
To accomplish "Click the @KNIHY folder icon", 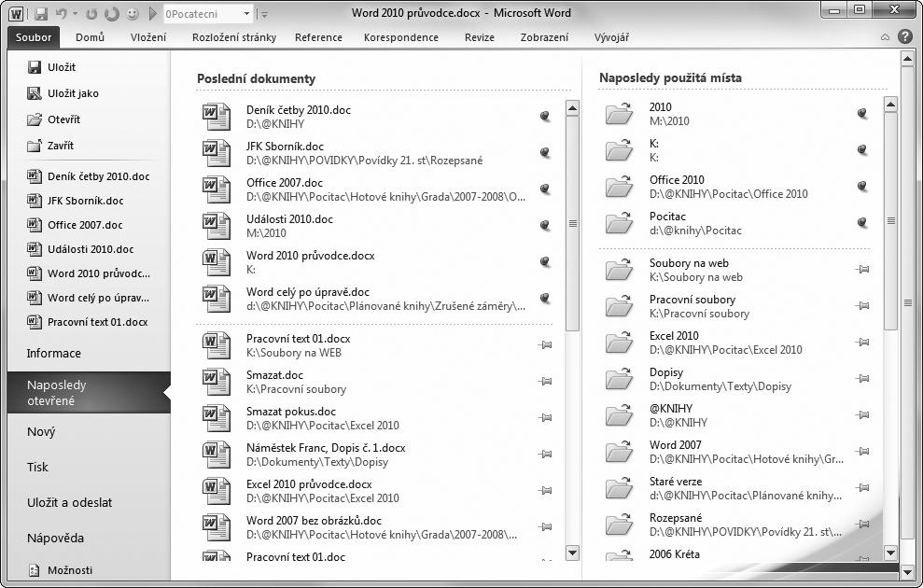I will pyautogui.click(x=620, y=415).
